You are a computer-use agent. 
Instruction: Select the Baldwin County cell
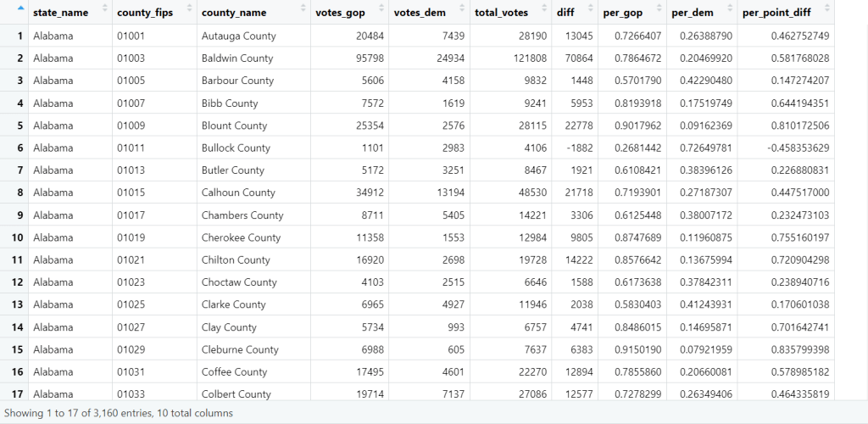click(x=237, y=59)
